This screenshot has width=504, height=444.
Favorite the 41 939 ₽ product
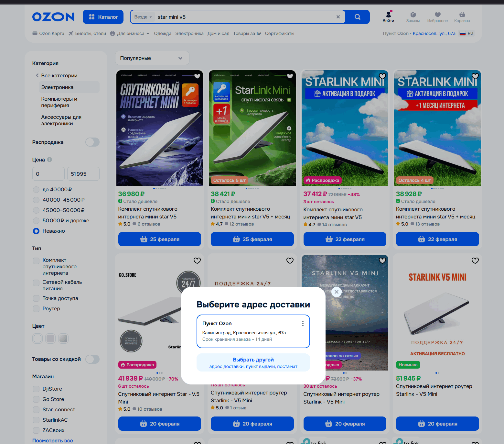[197, 261]
